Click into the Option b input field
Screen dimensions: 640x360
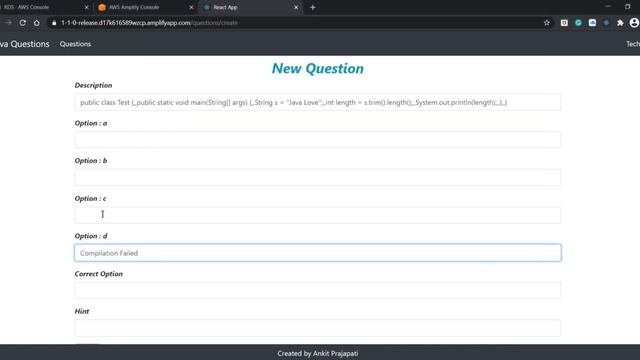318,178
